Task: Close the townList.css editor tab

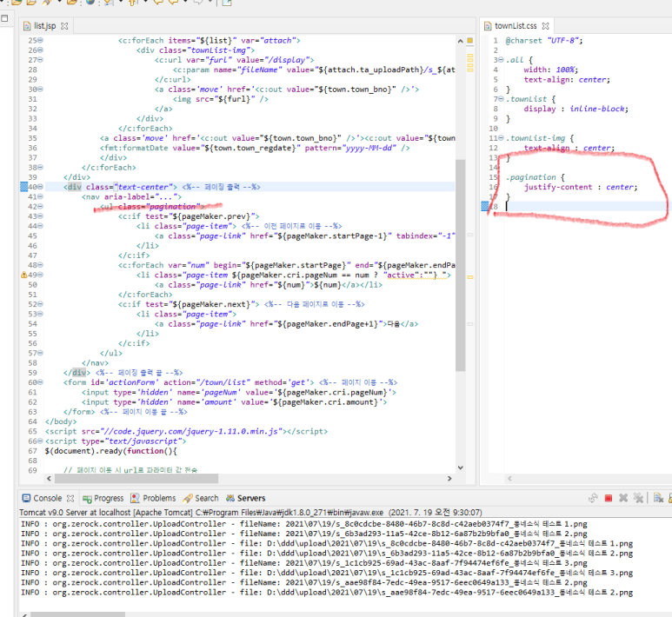Action: [x=545, y=26]
